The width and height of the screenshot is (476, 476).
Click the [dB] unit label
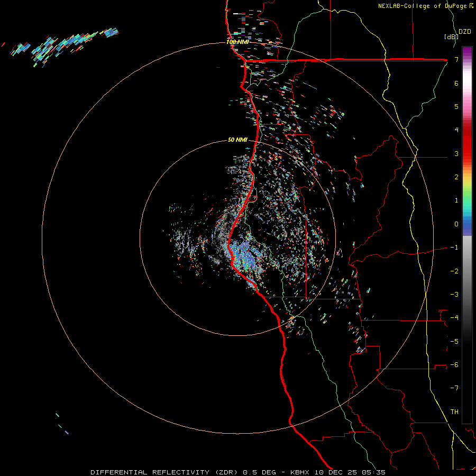pos(451,36)
